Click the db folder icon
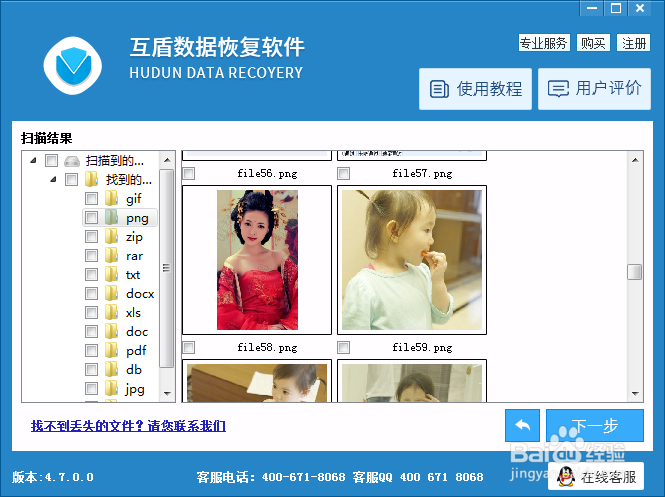 tap(111, 369)
